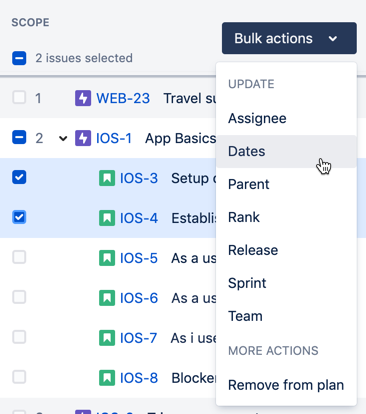Open the WEB-23 issue link
This screenshot has height=414, width=366.
point(123,98)
